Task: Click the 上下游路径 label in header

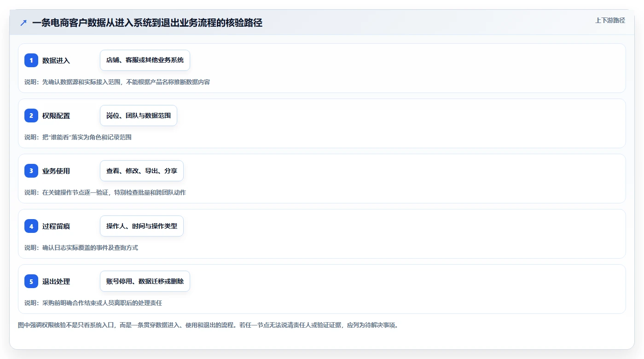Action: [x=610, y=20]
